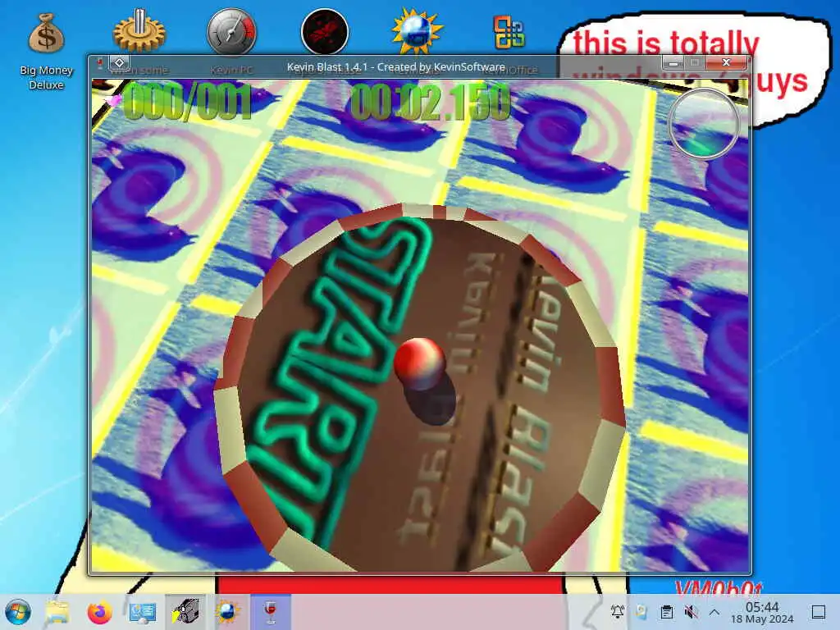840x630 pixels.
Task: Launch Firefox from the taskbar
Action: click(x=99, y=612)
